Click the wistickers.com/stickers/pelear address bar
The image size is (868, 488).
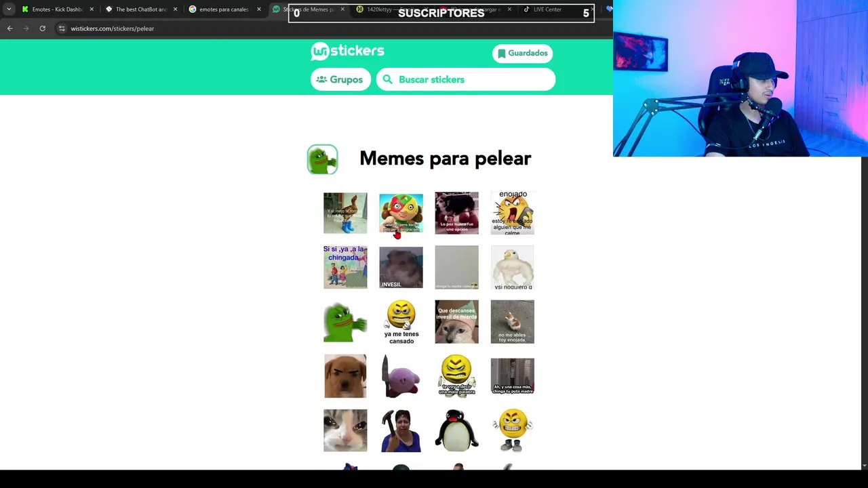coord(113,28)
